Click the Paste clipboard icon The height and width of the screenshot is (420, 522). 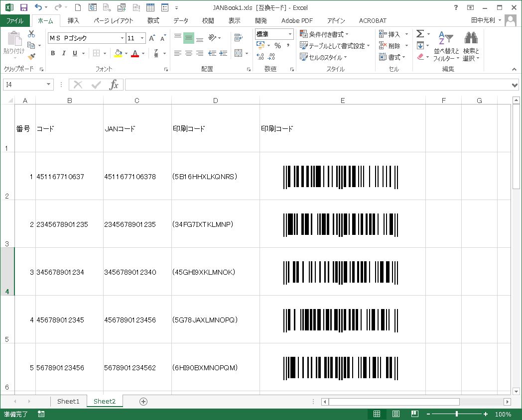[x=14, y=39]
